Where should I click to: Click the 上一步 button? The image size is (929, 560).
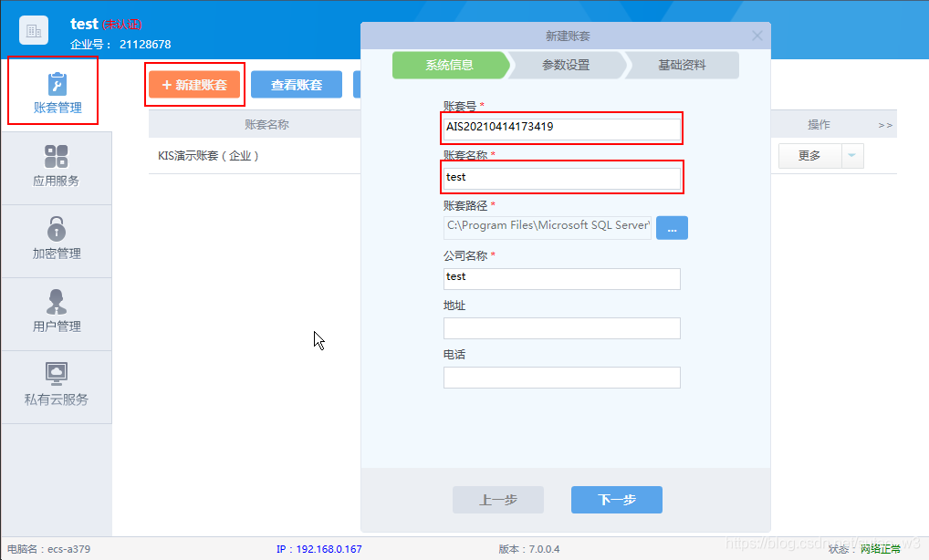tap(498, 500)
